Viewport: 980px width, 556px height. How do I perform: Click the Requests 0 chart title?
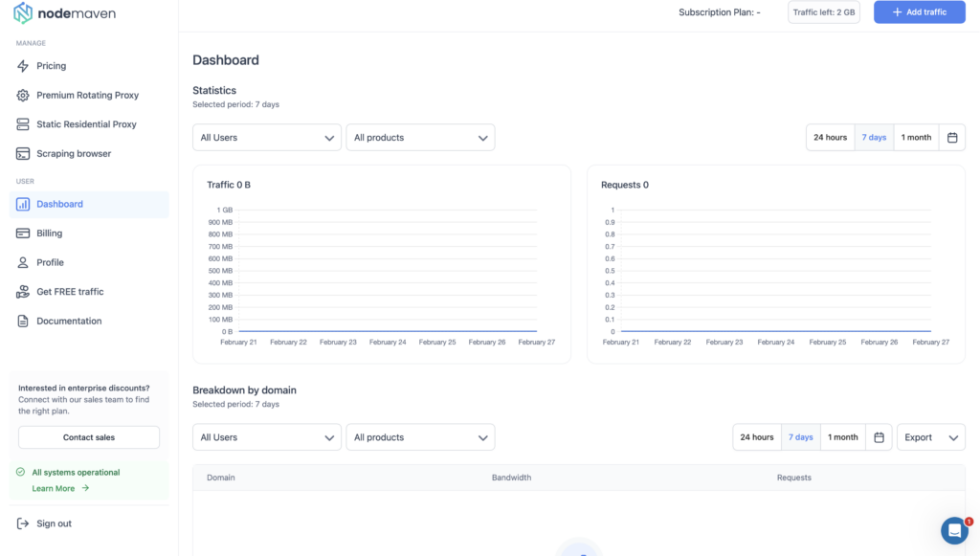click(x=625, y=185)
